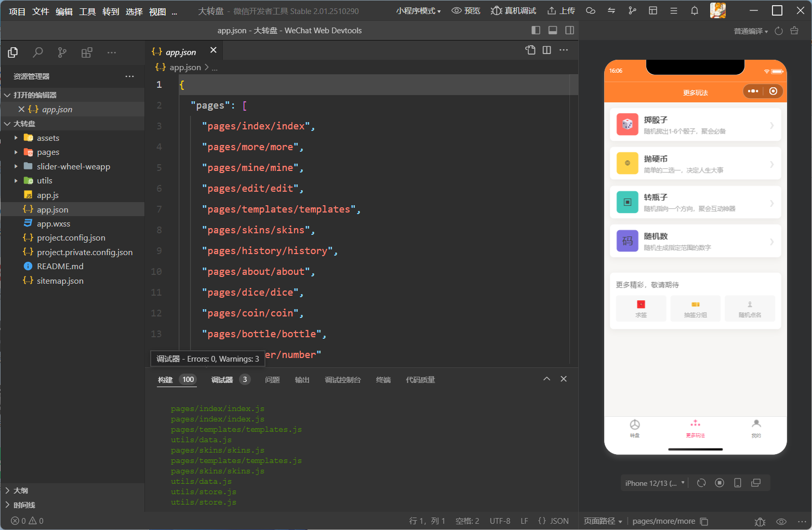Click 上传 upload button
This screenshot has height=530, width=812.
coord(561,11)
